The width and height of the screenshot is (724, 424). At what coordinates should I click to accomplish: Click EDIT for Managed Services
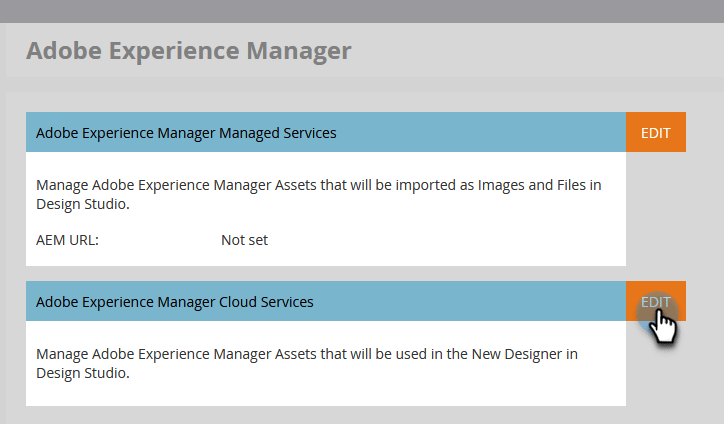[x=656, y=132]
